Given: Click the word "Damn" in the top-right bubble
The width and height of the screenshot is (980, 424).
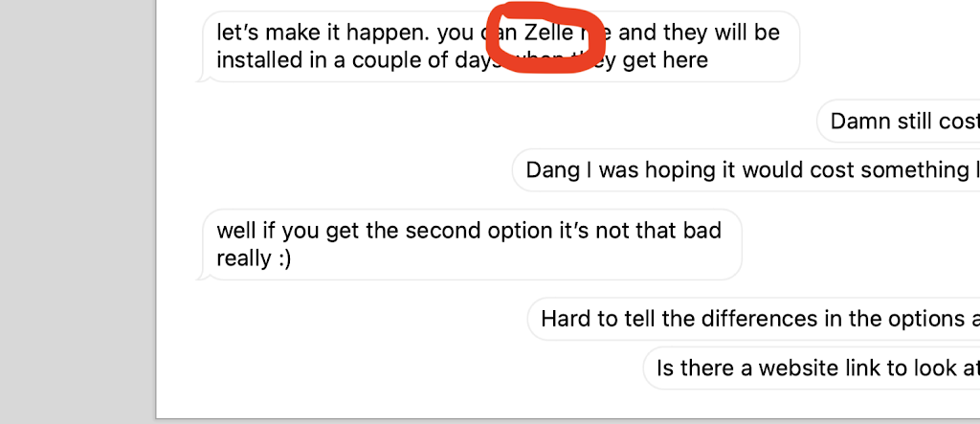Looking at the screenshot, I should (x=859, y=122).
